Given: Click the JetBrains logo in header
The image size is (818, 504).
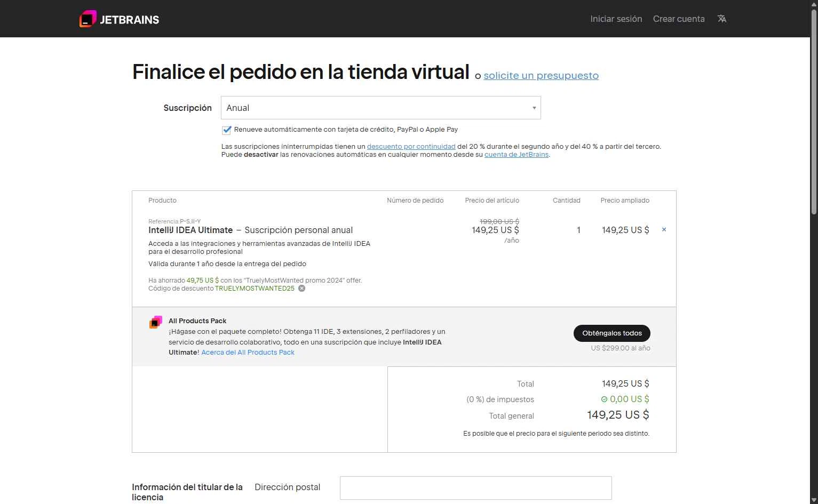Looking at the screenshot, I should point(120,19).
